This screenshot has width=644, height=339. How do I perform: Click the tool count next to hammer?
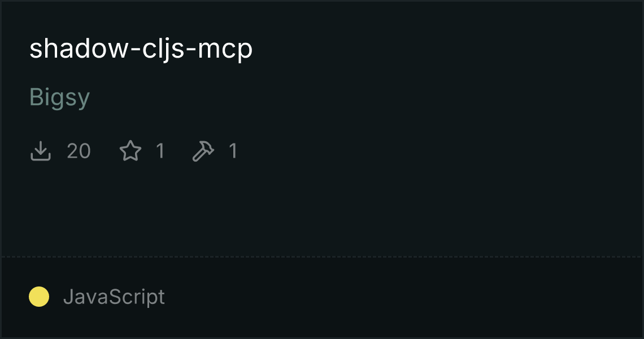[233, 151]
